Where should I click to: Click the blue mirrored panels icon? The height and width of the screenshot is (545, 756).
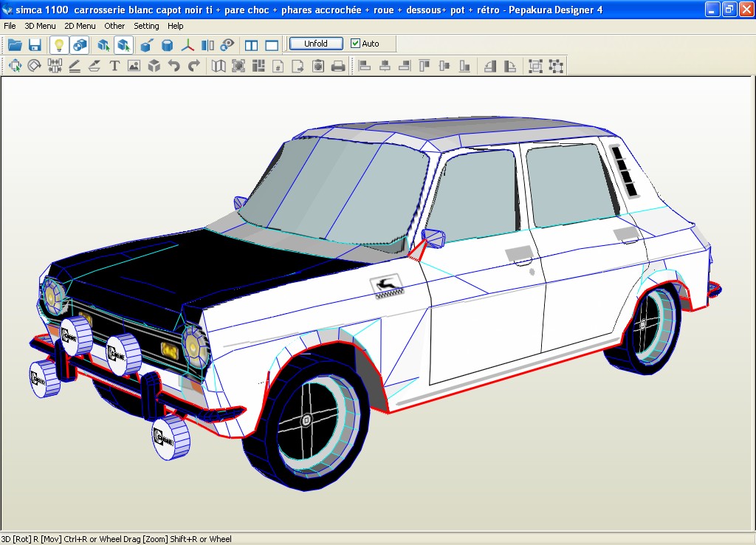pyautogui.click(x=207, y=45)
